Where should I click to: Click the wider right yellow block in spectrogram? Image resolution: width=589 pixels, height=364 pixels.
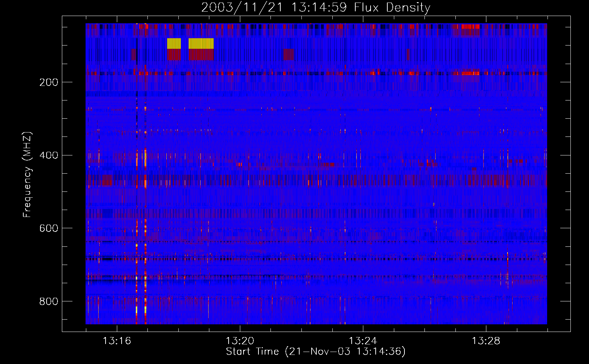(201, 43)
